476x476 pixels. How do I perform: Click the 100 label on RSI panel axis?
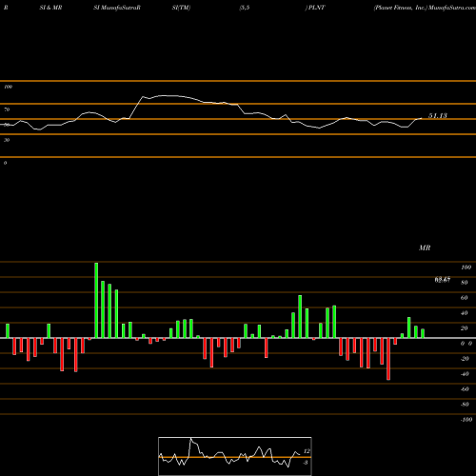8,87
